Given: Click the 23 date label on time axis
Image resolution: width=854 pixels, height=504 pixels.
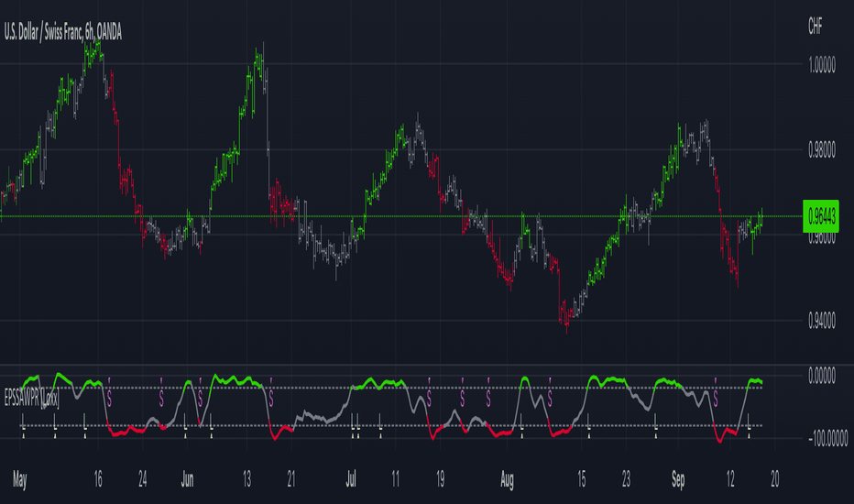Looking at the screenshot, I should [x=627, y=479].
